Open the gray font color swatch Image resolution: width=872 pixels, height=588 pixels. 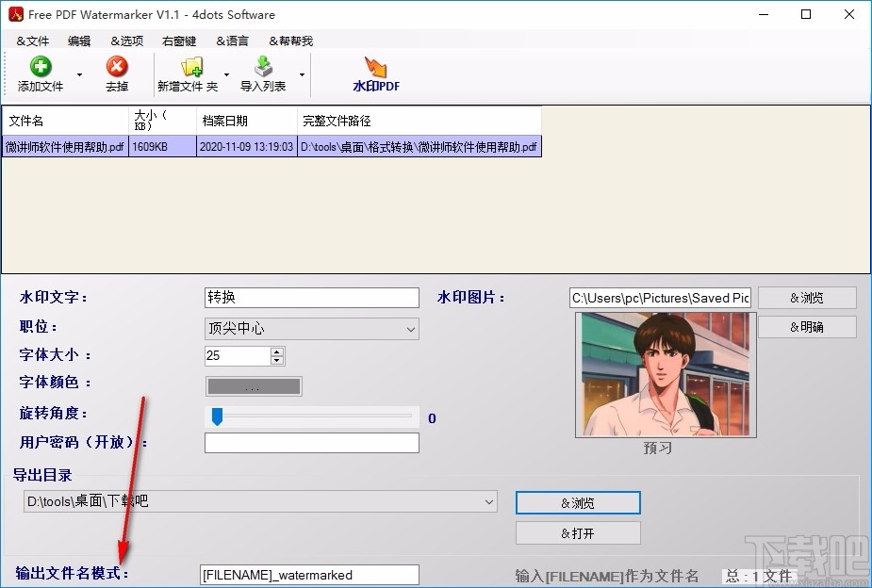[x=254, y=386]
